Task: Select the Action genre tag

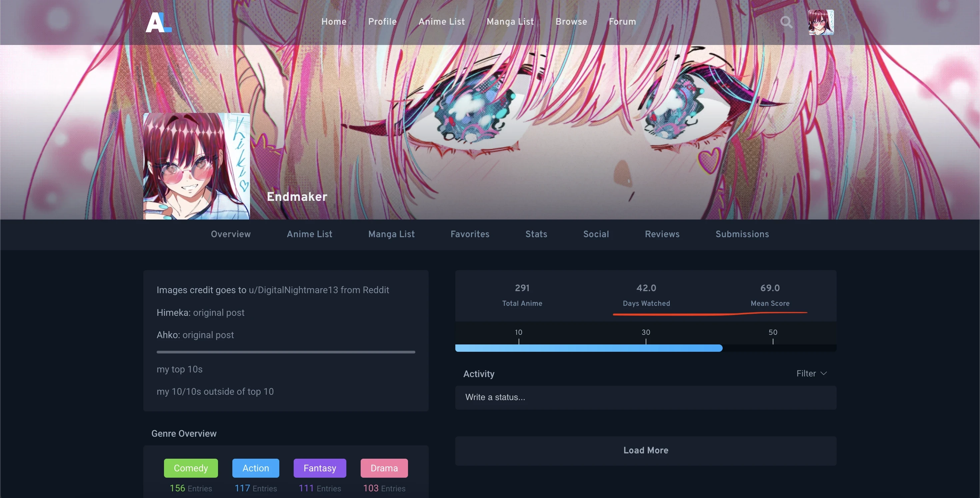Action: click(256, 468)
